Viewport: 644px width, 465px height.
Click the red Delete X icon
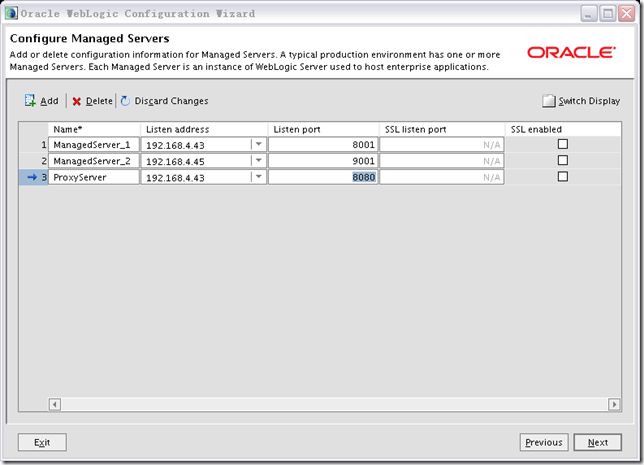coord(76,101)
